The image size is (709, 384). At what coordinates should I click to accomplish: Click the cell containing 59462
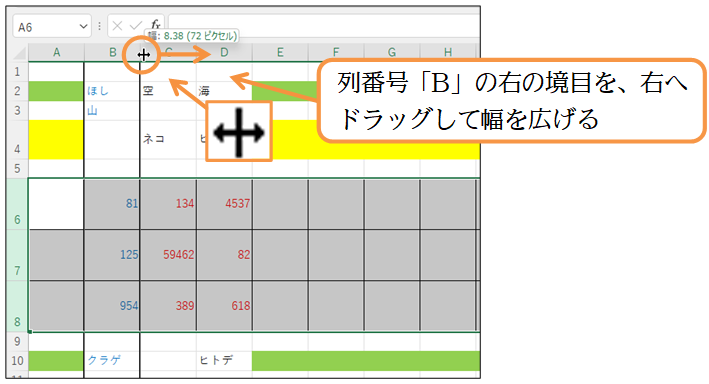[x=168, y=255]
